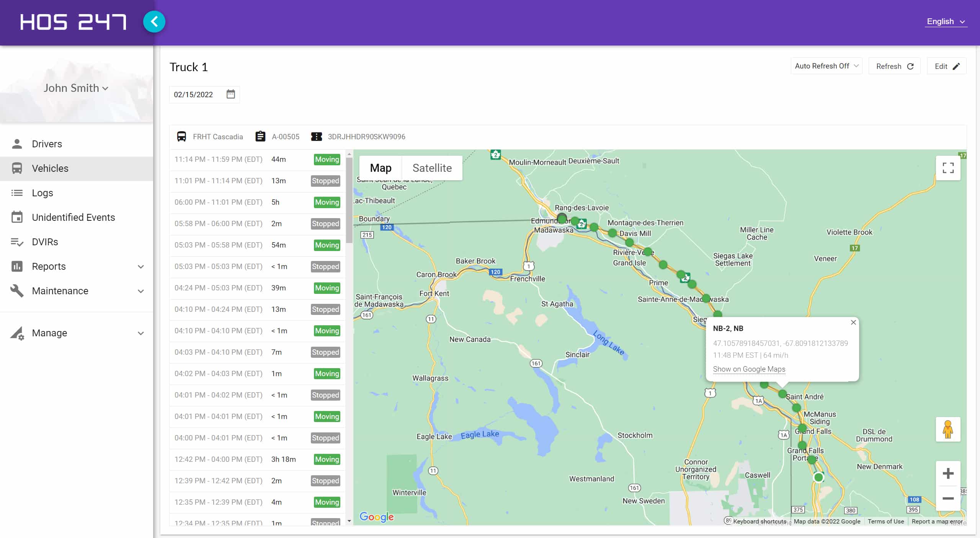Select the 12:35 PM - 12:39 PM row
Image resolution: width=980 pixels, height=538 pixels.
click(x=257, y=502)
